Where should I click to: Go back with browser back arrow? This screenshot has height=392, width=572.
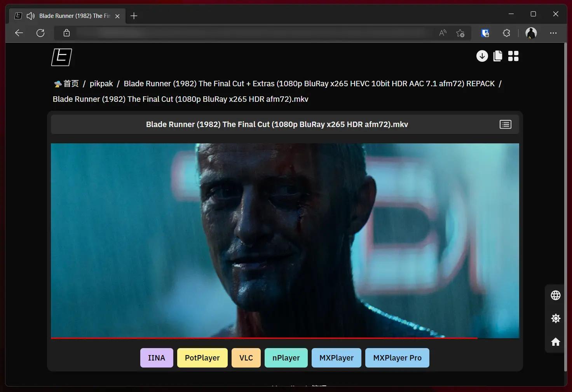point(19,33)
